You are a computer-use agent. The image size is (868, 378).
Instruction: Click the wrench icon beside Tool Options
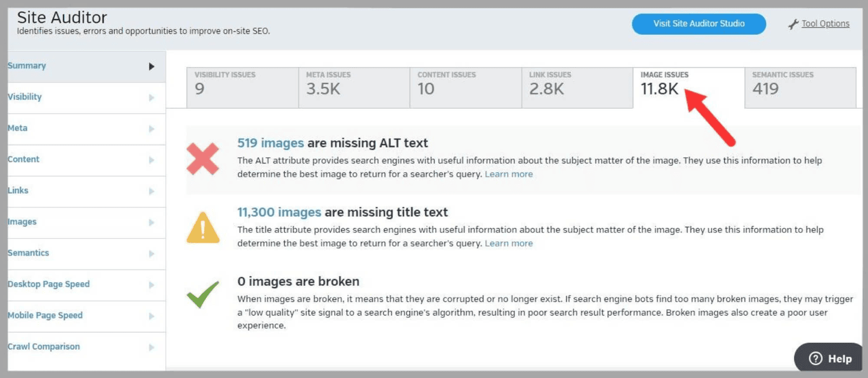click(x=793, y=24)
